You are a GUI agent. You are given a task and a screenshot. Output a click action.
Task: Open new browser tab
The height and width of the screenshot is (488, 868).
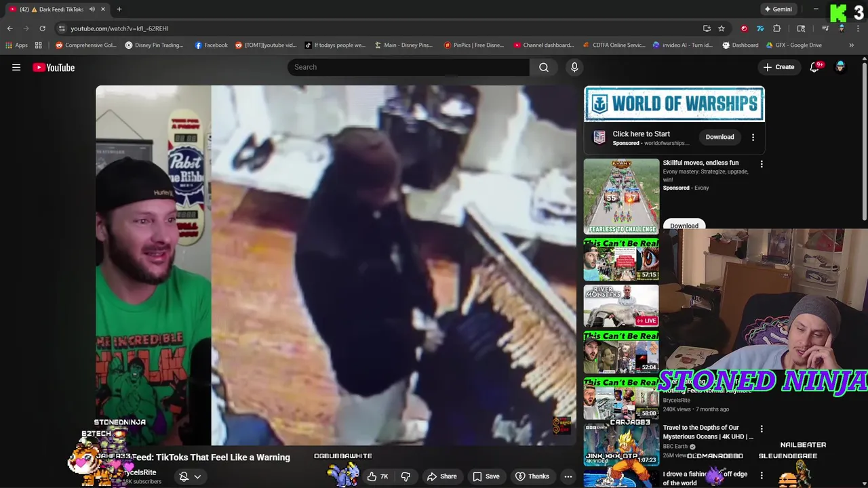click(x=119, y=9)
